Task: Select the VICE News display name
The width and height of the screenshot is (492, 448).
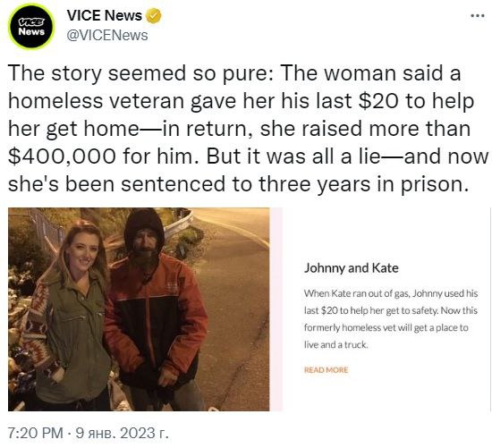Action: coord(104,15)
